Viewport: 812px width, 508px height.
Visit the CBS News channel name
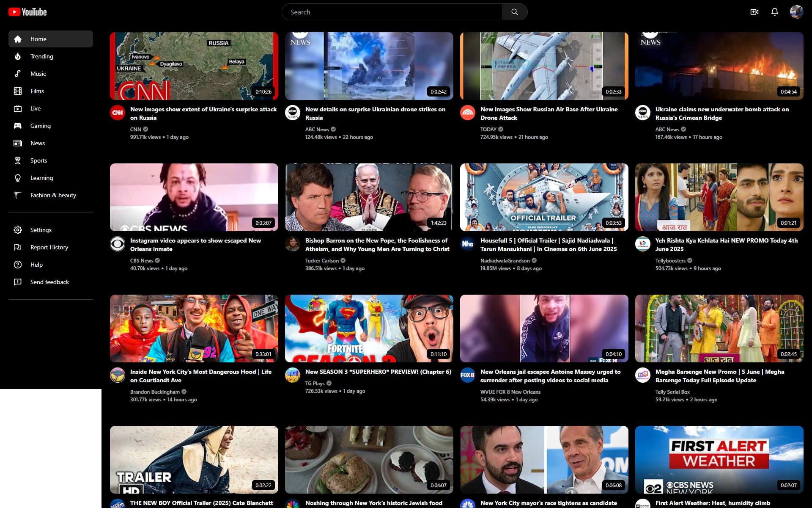click(142, 261)
